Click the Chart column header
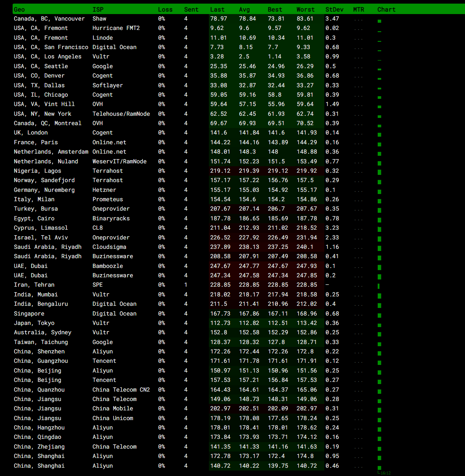Viewport: 465px width, 476px height. [386, 10]
